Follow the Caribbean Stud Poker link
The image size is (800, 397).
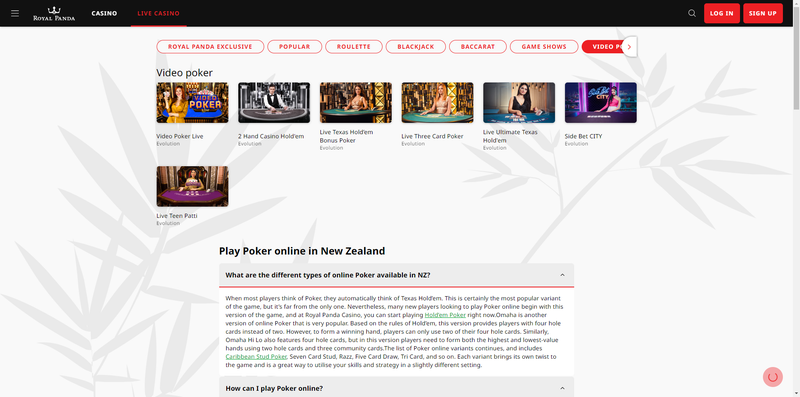[256, 357]
